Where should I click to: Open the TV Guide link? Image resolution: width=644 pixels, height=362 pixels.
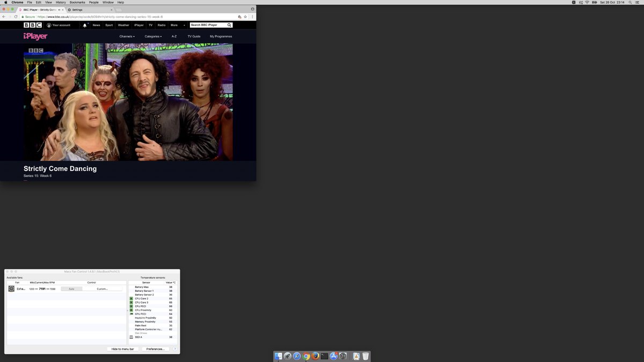click(x=194, y=36)
